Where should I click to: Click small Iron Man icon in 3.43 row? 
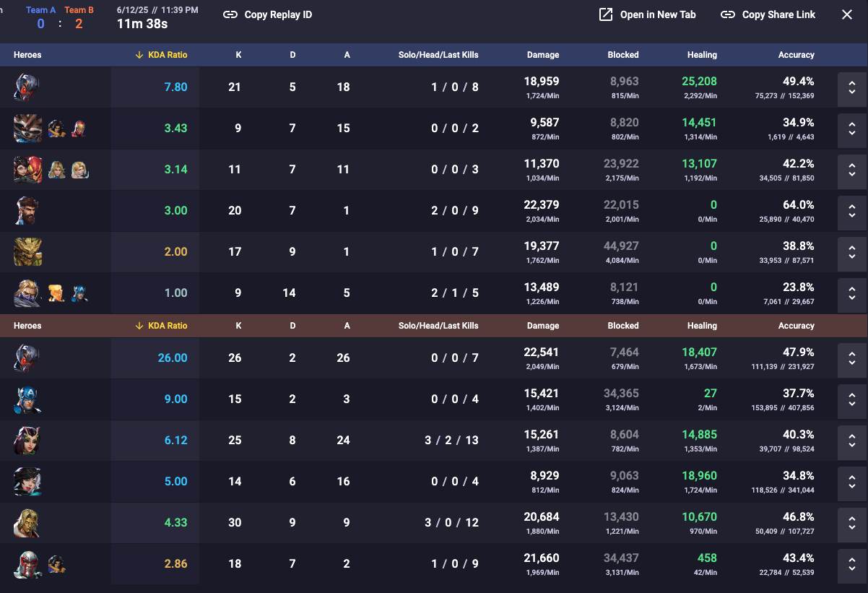pos(78,129)
